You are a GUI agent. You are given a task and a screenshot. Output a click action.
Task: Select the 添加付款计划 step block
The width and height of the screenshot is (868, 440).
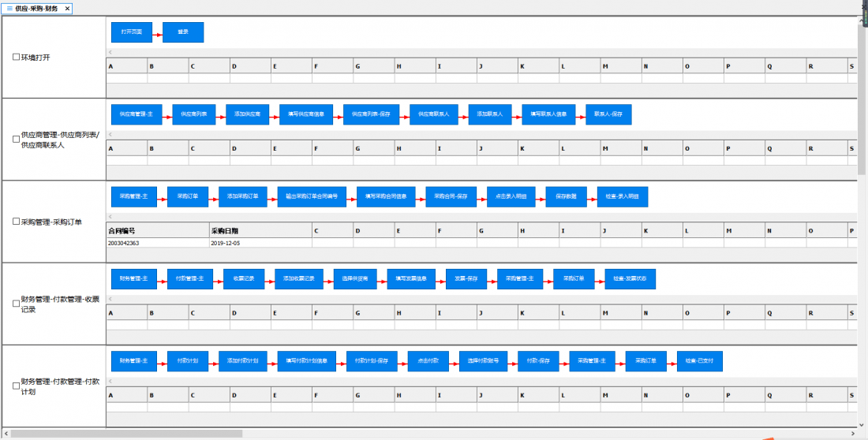(243, 361)
